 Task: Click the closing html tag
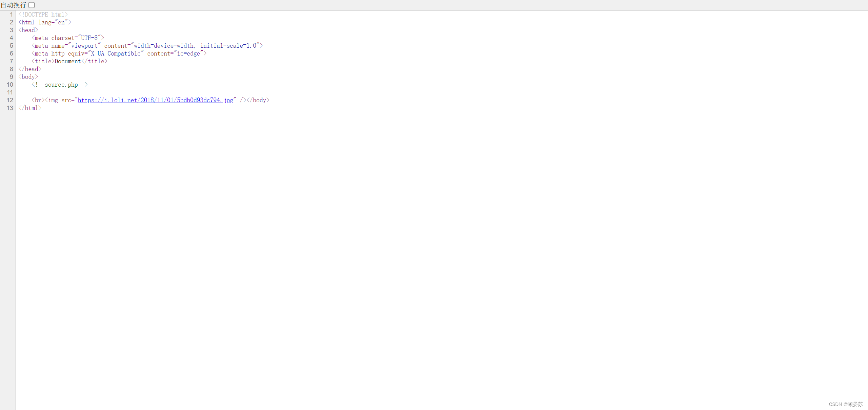[x=30, y=108]
